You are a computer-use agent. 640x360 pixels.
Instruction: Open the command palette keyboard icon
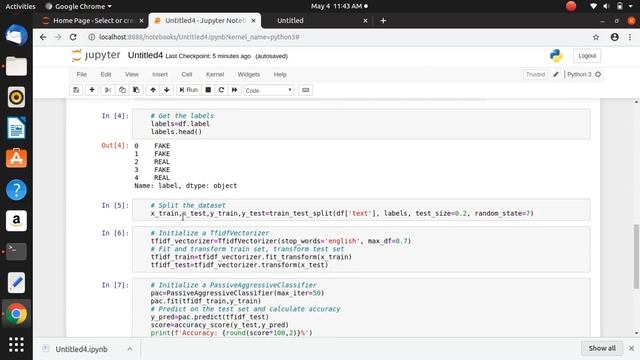click(306, 90)
